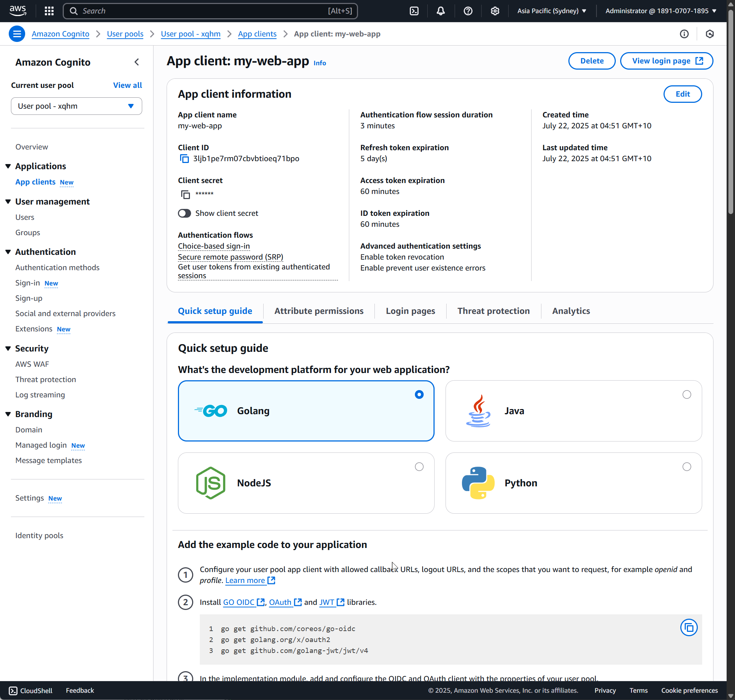
Task: Open the current user pool dropdown
Action: tap(76, 106)
